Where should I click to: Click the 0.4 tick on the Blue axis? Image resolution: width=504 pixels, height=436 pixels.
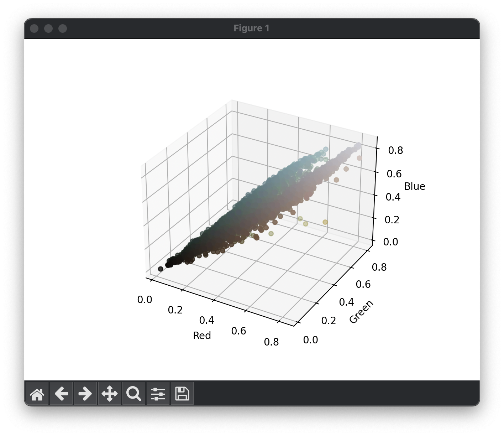pyautogui.click(x=393, y=197)
